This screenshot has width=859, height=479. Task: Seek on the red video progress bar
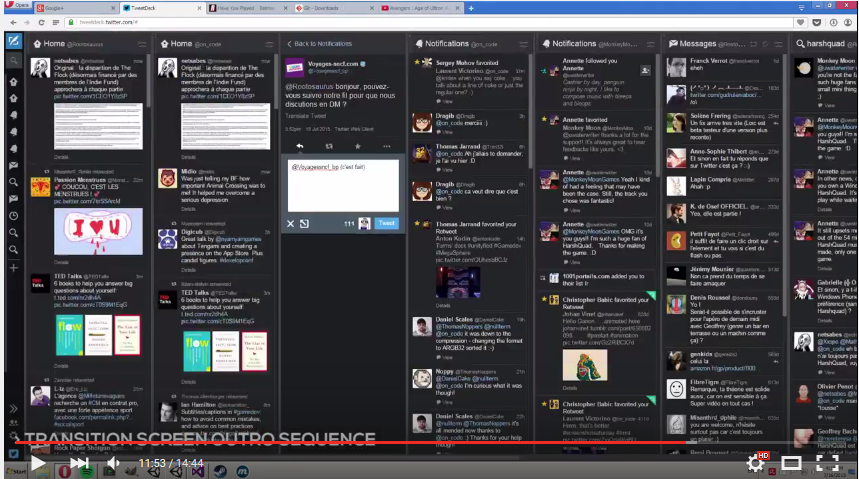[351, 442]
